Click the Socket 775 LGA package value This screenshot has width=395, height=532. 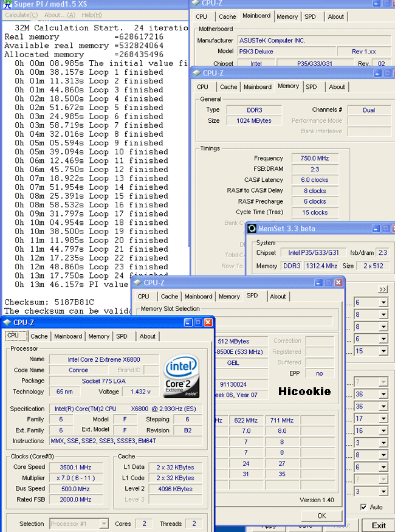[x=104, y=381]
